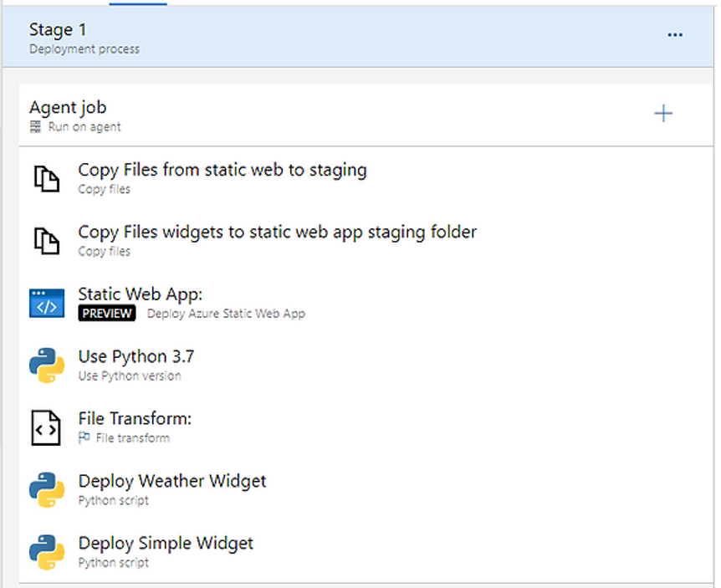Click the Static Web App code icon

tap(47, 303)
